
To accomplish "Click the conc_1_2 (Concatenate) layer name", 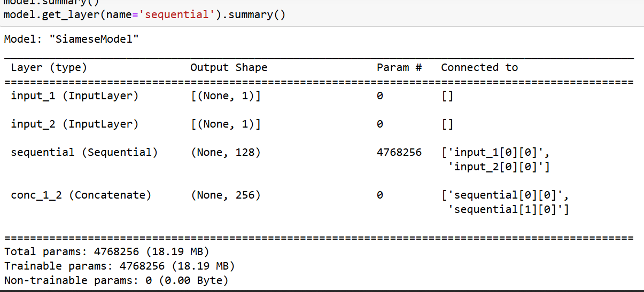I will click(x=81, y=195).
